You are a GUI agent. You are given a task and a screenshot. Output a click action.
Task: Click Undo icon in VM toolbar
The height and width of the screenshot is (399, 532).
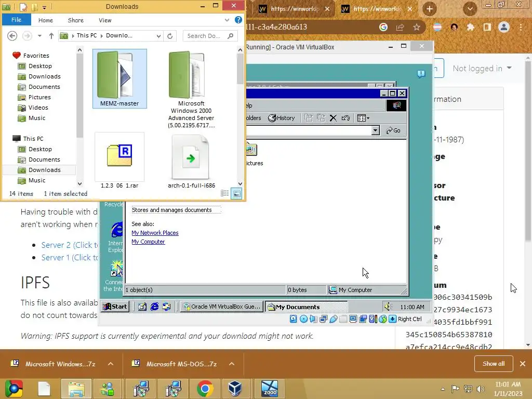click(x=345, y=118)
